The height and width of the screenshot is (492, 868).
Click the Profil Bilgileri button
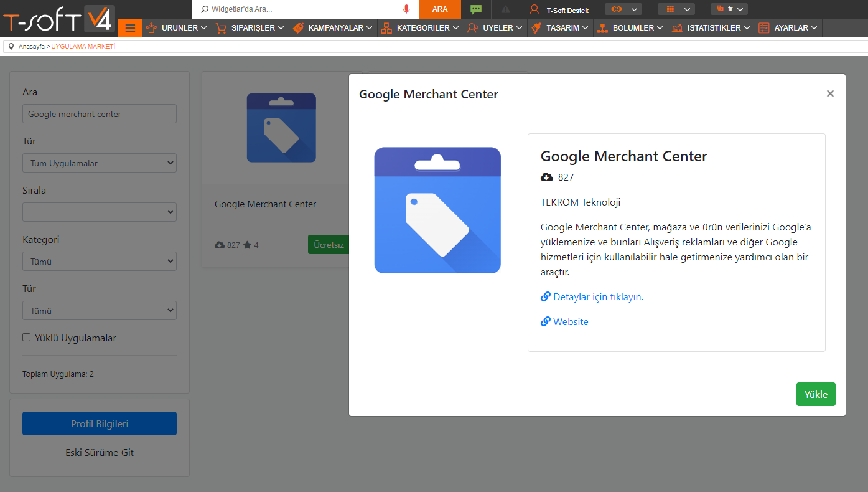tap(100, 423)
